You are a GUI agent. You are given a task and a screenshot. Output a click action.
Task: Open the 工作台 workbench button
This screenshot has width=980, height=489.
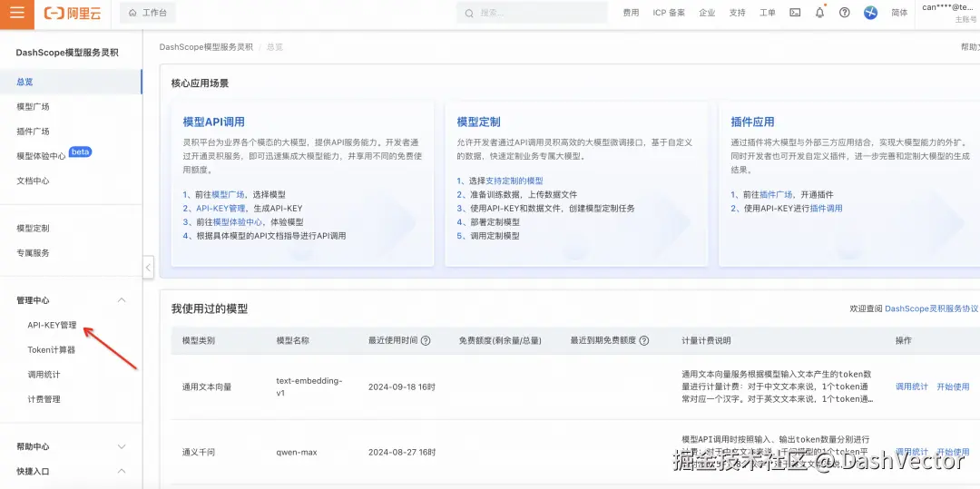[x=148, y=13]
